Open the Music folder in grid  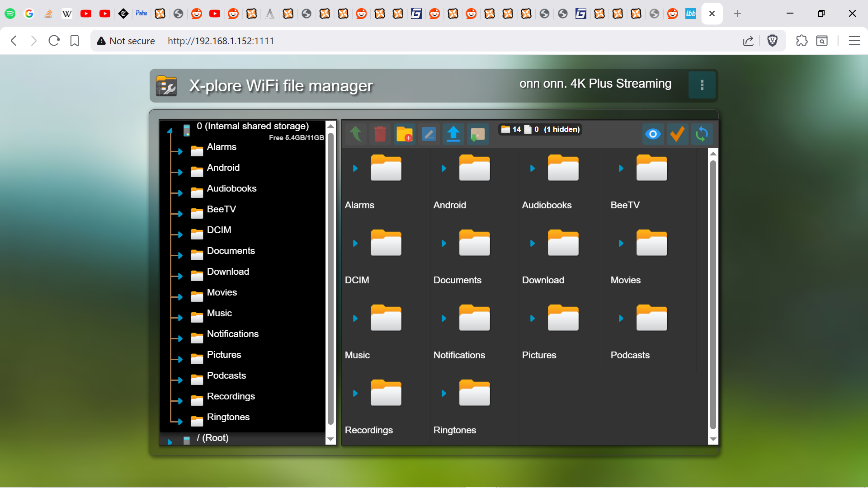386,318
